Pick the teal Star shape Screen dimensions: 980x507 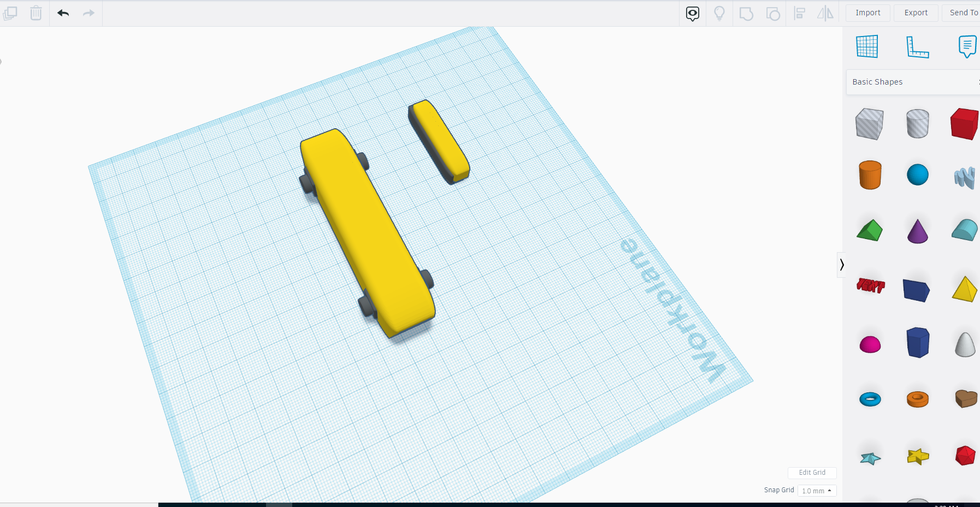(x=870, y=458)
